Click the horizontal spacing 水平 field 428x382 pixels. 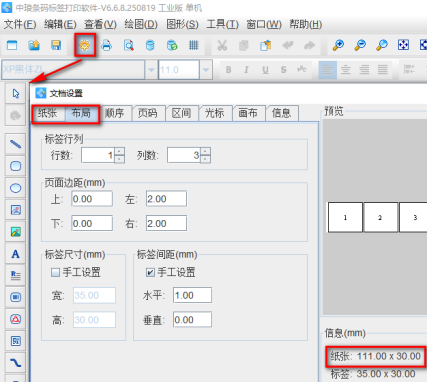point(192,295)
